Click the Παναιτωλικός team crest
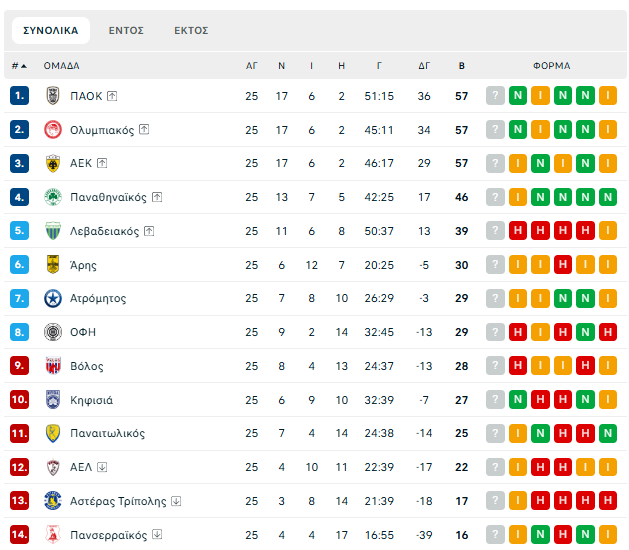 [53, 433]
